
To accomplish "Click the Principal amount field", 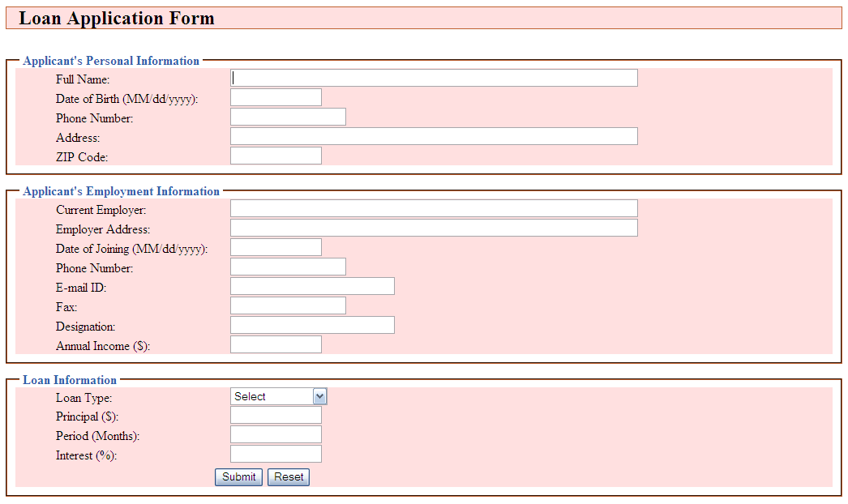I will (x=276, y=415).
